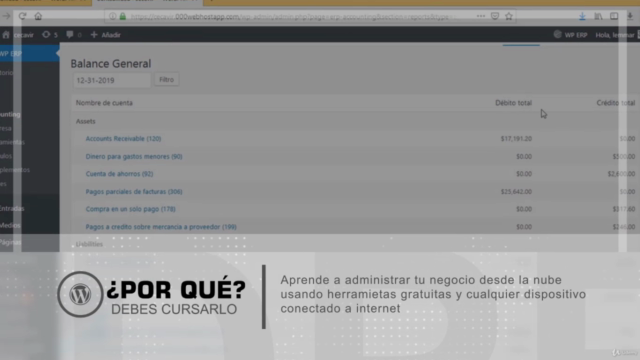Click the date field 12-31-2019

tap(112, 80)
